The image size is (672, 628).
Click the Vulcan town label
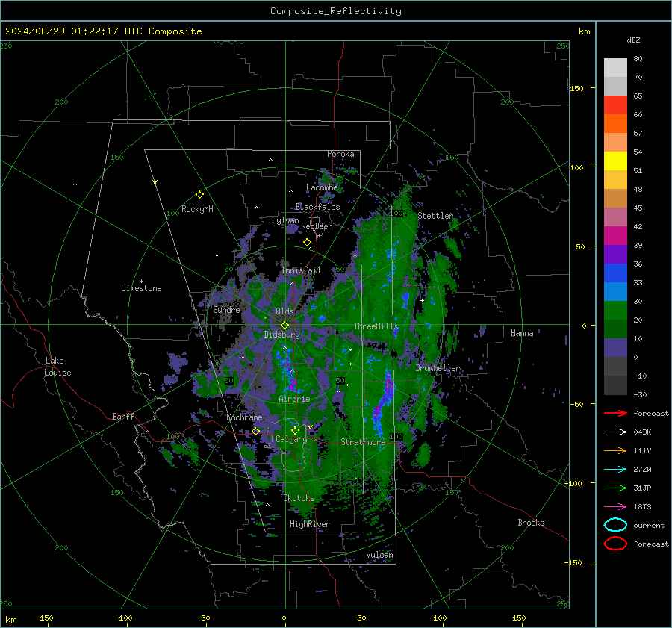[x=379, y=555]
